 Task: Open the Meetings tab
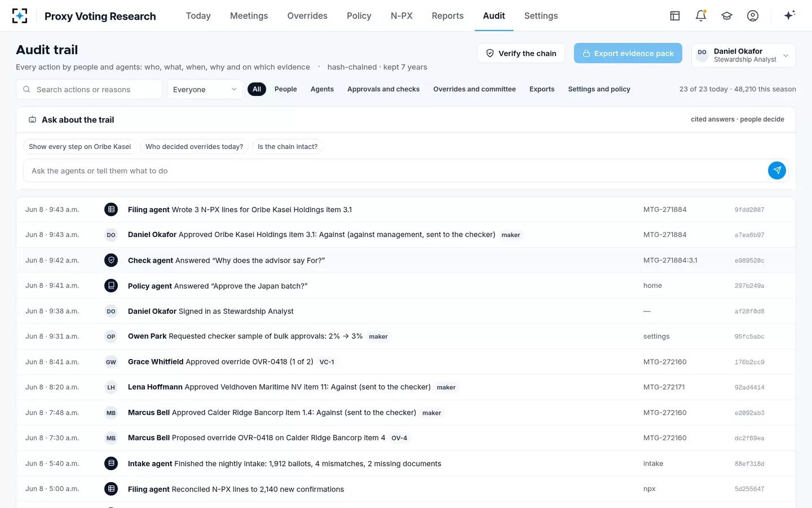click(249, 16)
